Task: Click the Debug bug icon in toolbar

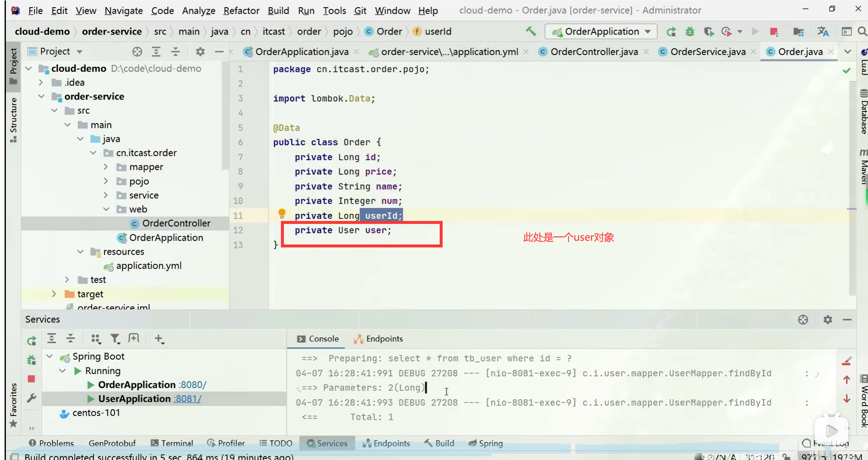Action: pos(690,32)
